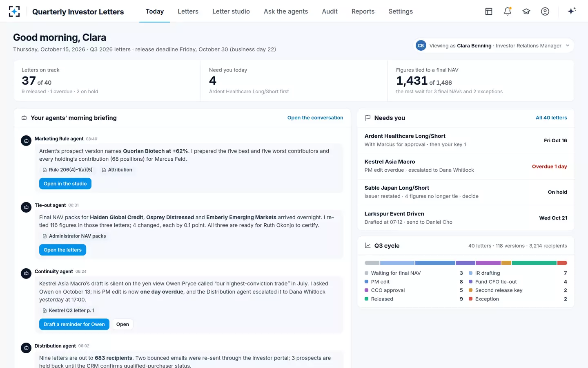Click the Continuity agent avatar icon
588x368 pixels.
coord(26,273)
